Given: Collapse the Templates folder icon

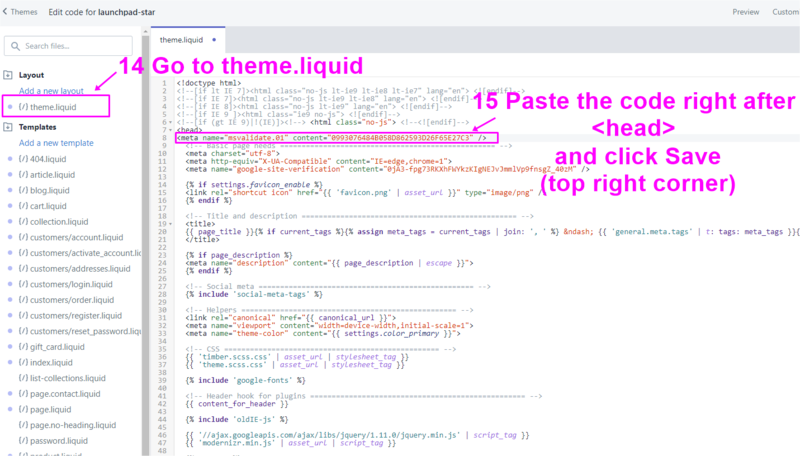Looking at the screenshot, I should [8, 128].
